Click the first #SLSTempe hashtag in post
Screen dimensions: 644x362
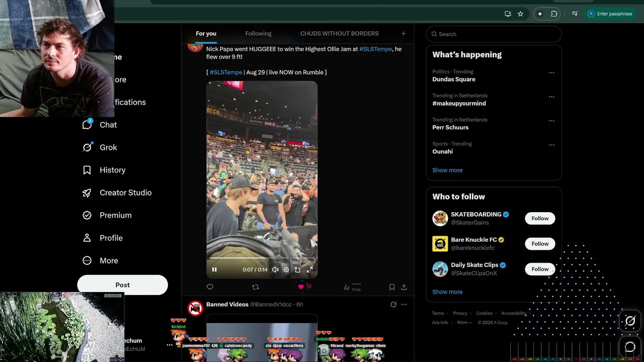pyautogui.click(x=375, y=49)
